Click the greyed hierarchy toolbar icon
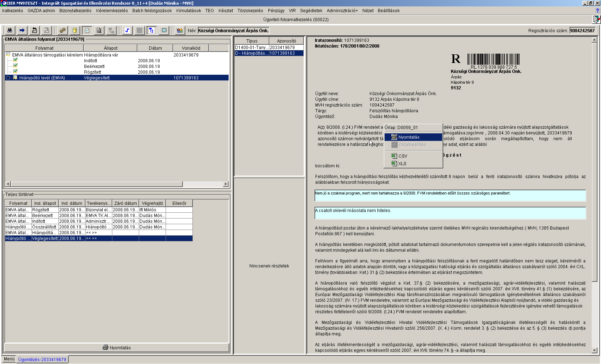Viewport: 601px width, 364px height. coord(111,30)
